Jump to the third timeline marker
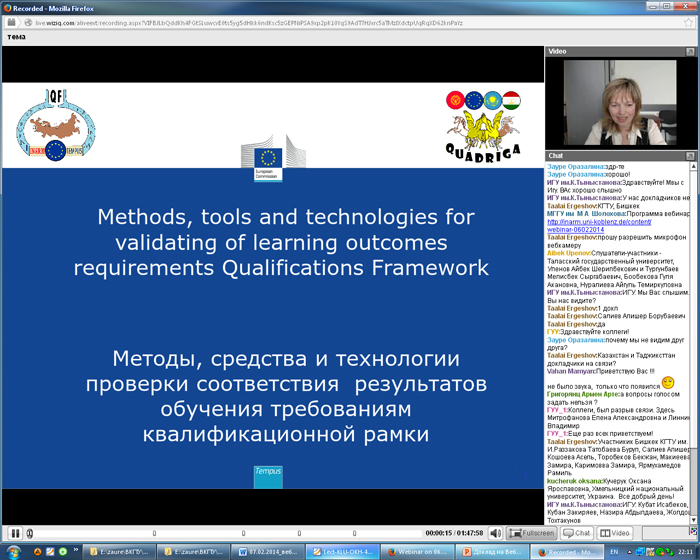 [299, 533]
